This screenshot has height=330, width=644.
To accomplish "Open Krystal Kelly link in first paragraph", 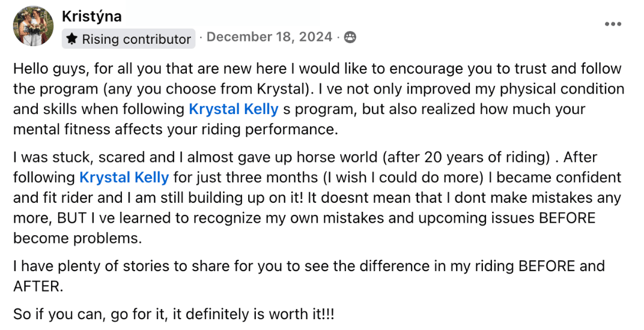I will tap(233, 109).
